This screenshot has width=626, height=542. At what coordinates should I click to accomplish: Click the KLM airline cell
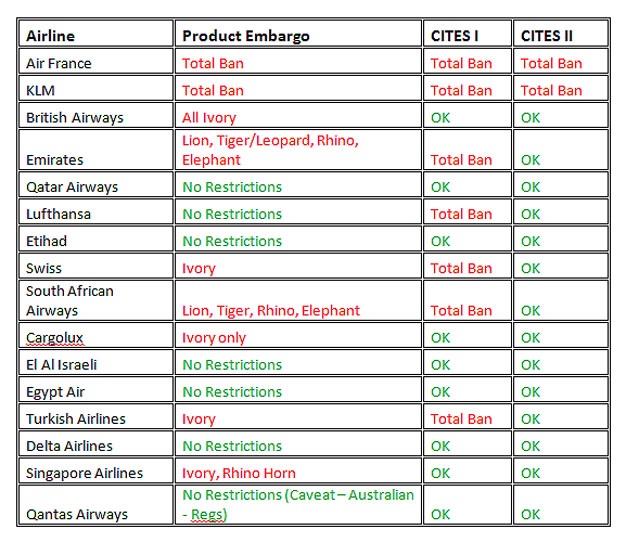[96, 88]
